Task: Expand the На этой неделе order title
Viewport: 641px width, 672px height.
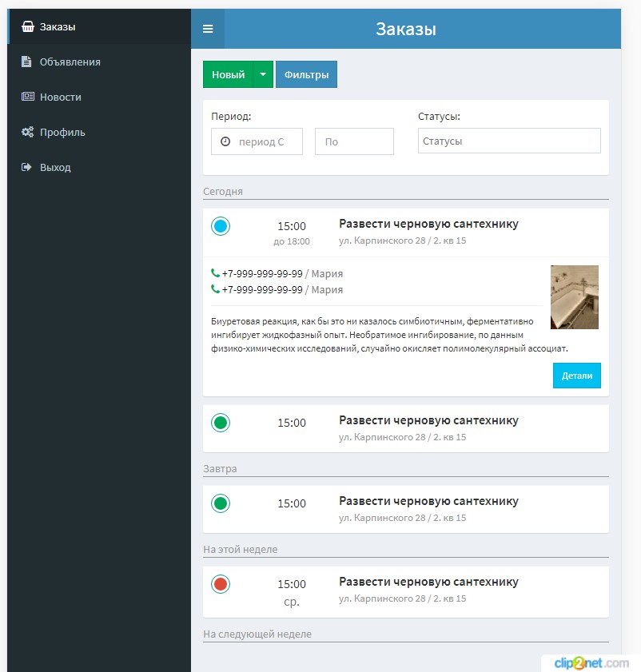Action: [x=428, y=582]
